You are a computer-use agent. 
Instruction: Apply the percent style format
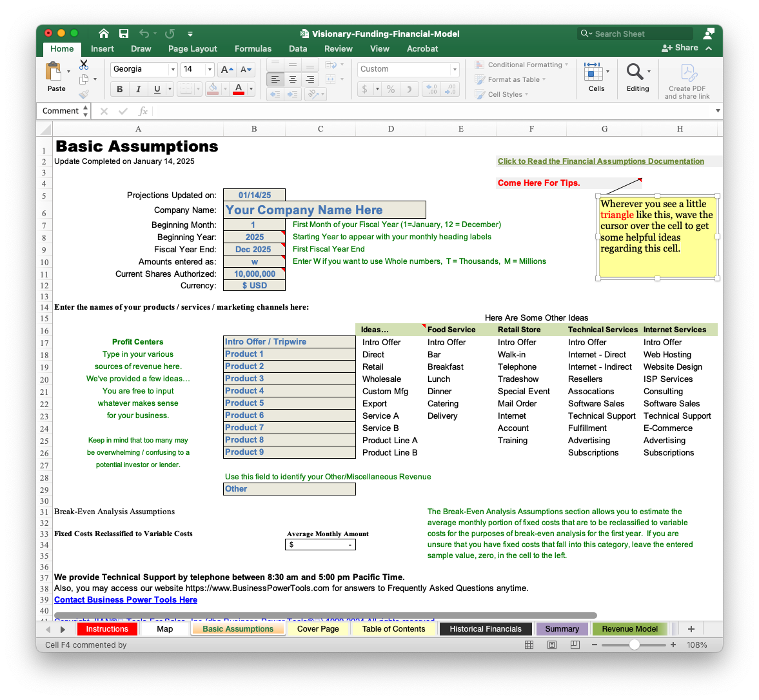point(391,89)
